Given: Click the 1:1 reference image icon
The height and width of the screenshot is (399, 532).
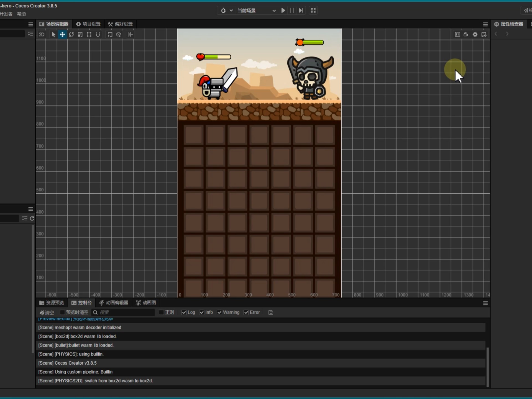Looking at the screenshot, I should (x=457, y=34).
